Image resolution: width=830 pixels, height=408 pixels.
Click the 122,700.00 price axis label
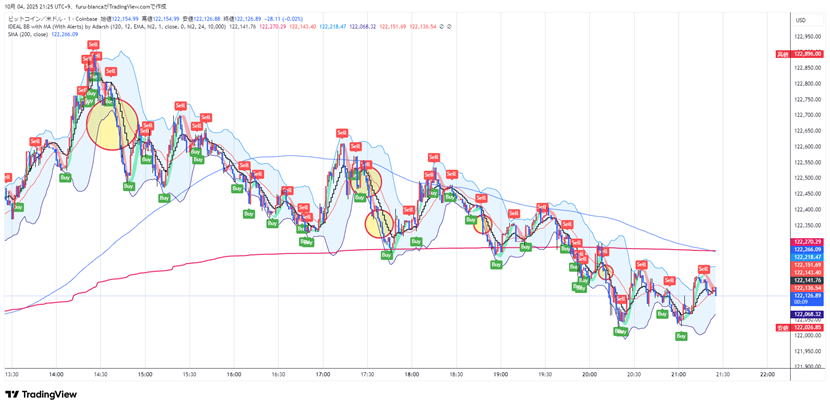tap(806, 115)
